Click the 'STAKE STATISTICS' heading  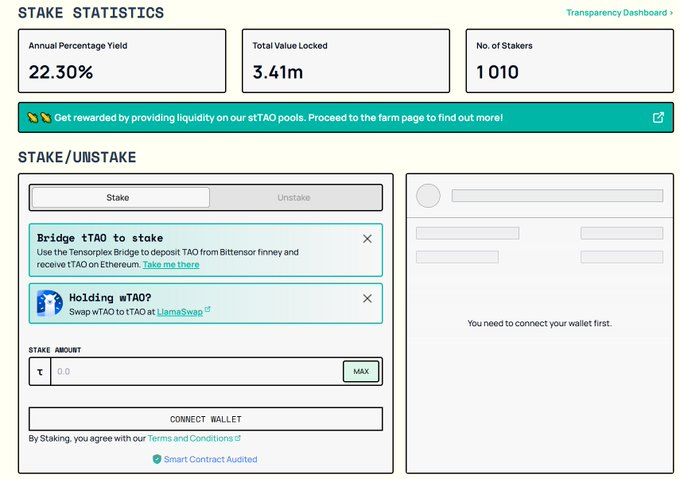91,13
